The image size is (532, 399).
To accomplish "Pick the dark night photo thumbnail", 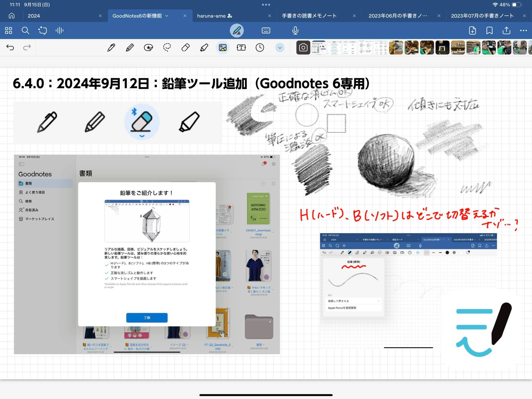I will (x=442, y=48).
